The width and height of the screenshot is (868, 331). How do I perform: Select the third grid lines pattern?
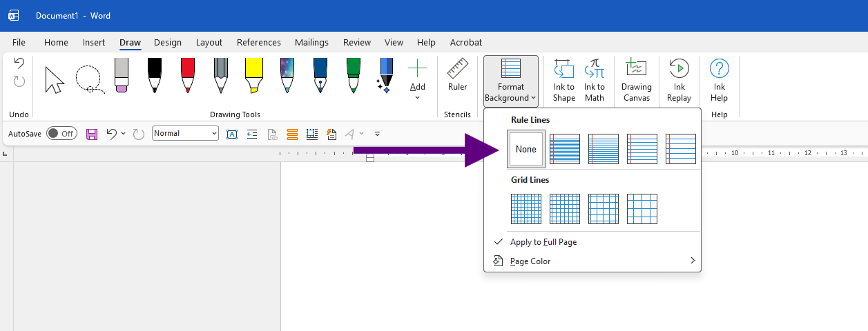tap(604, 209)
